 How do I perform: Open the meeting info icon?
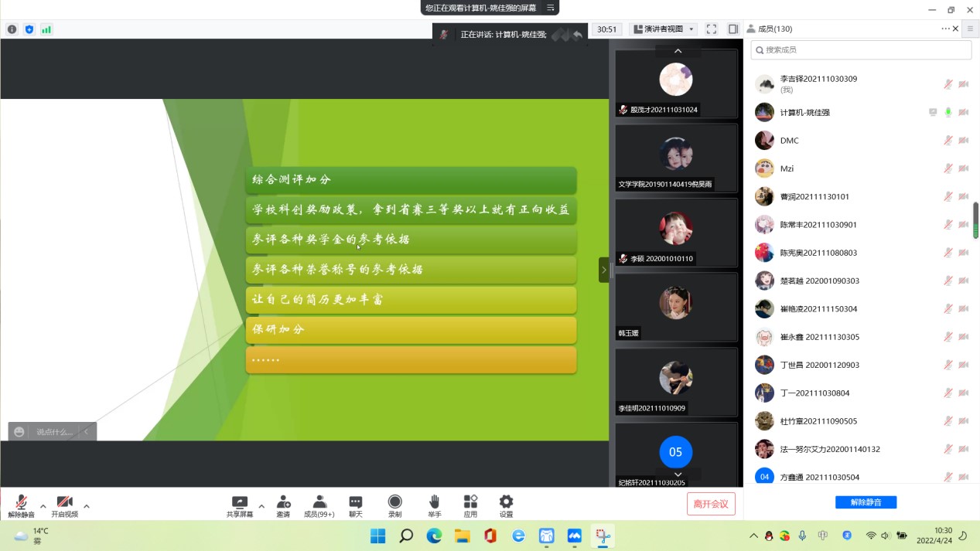pos(12,29)
